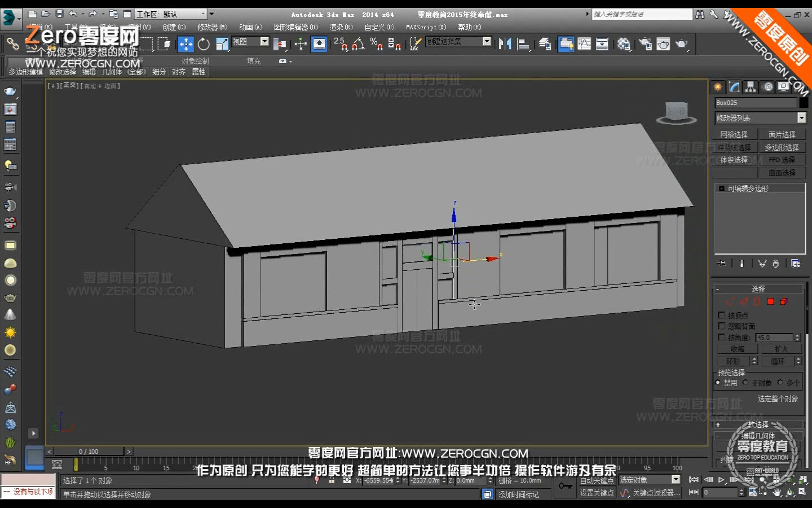This screenshot has height=508, width=812.
Task: Open the Layer Manager icon
Action: 545,44
